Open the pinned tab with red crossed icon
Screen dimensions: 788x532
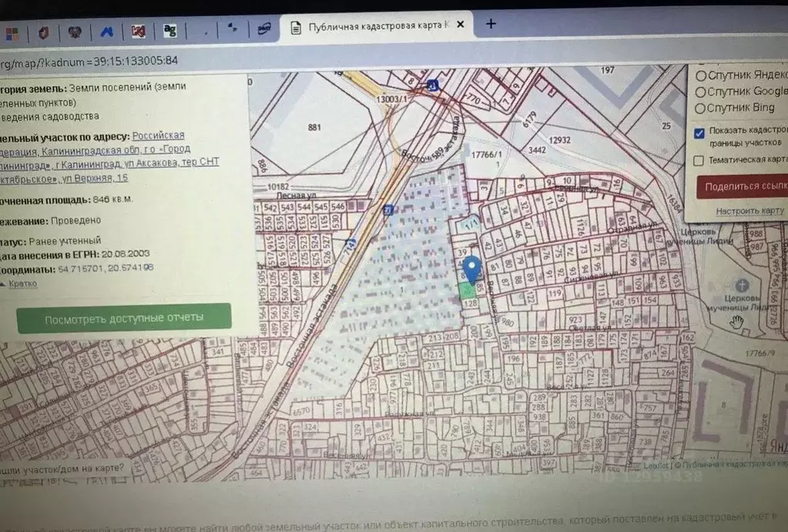139,32
